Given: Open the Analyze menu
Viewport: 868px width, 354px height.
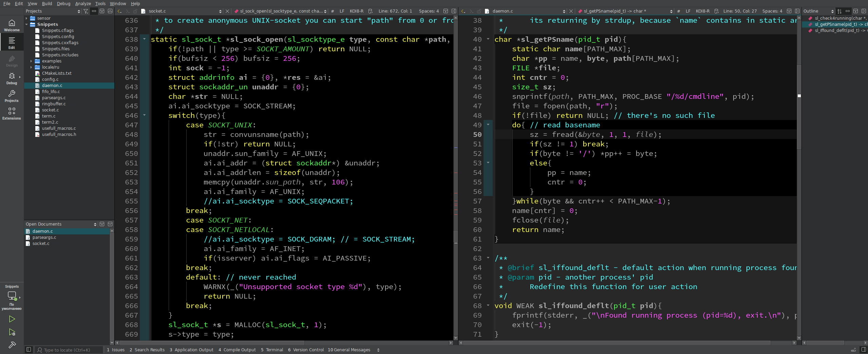Looking at the screenshot, I should pos(83,3).
